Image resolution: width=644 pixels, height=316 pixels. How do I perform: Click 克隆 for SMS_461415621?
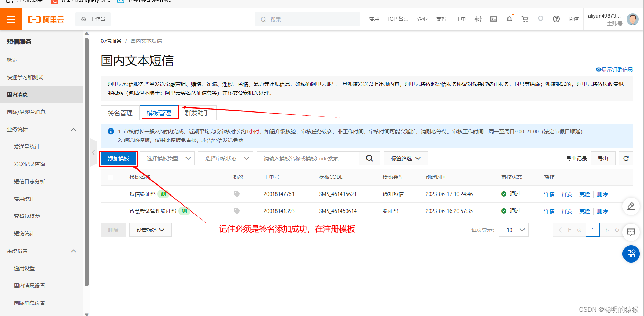(x=585, y=194)
